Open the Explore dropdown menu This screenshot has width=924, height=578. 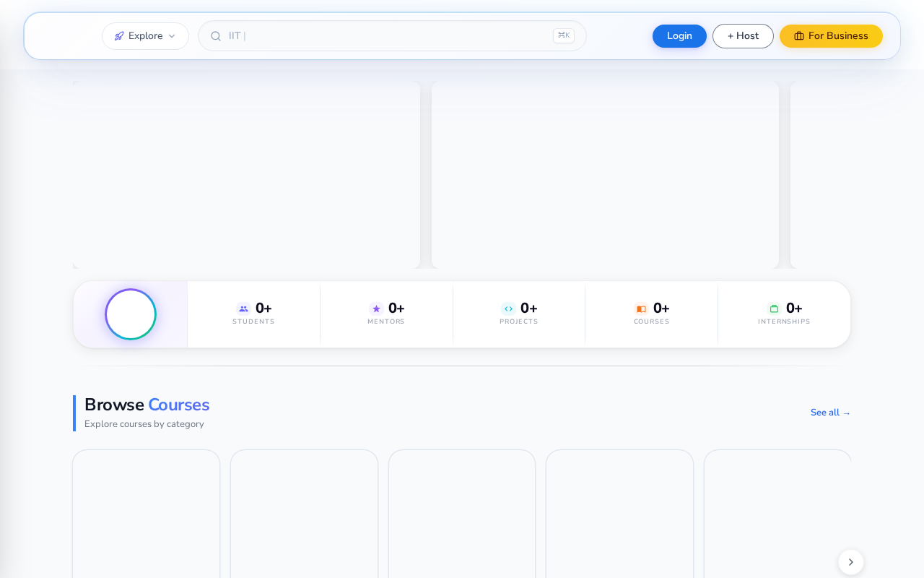pos(145,36)
